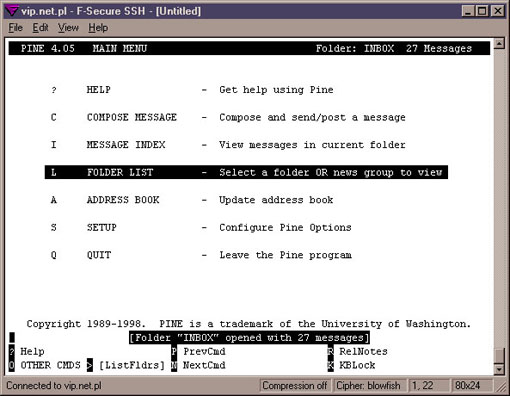Open the File menu
Viewport: 510px width, 396px height.
15,28
